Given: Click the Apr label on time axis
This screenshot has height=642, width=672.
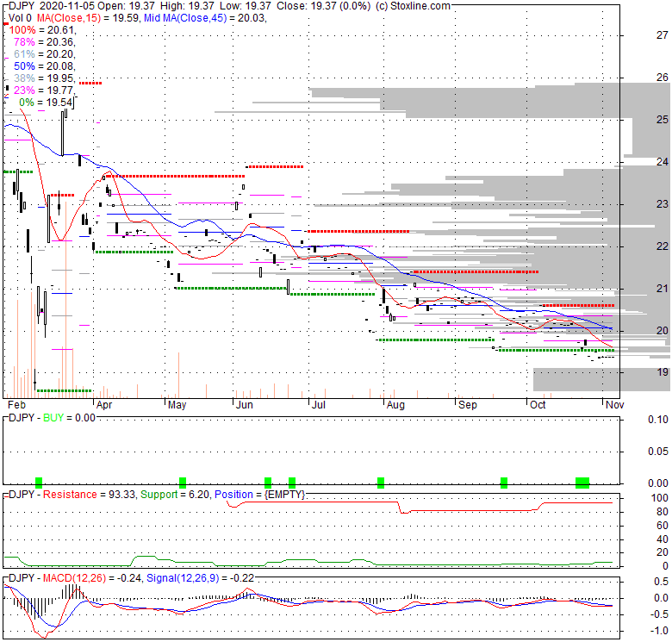Looking at the screenshot, I should [x=104, y=405].
